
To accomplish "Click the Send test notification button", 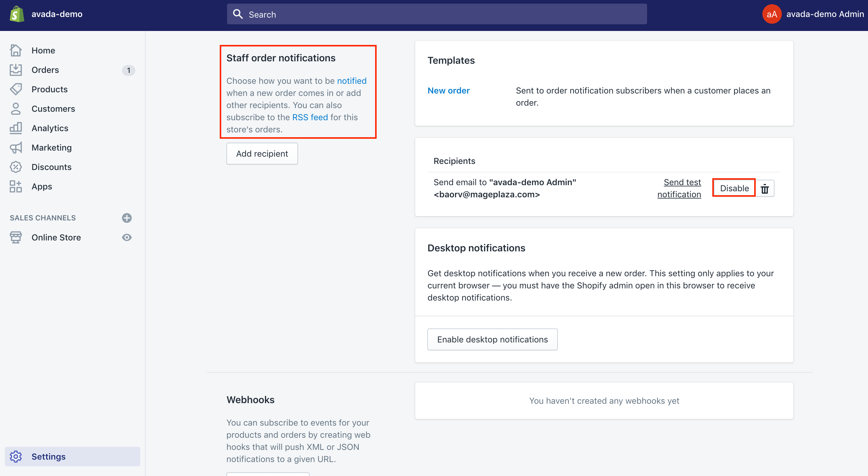I will tap(679, 188).
